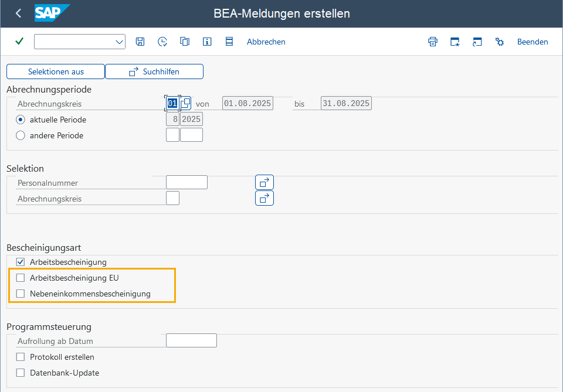Tick the Arbeitsbescheinigung EU checkbox
Image resolution: width=563 pixels, height=392 pixels.
point(21,278)
